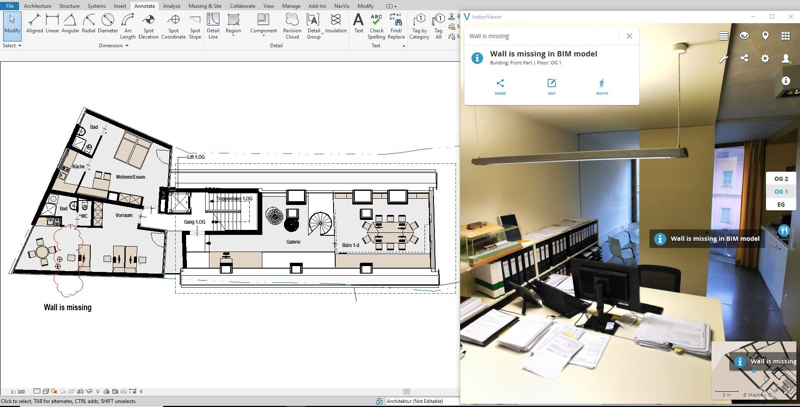Toggle the eye visibility icon in IndoorViewer
This screenshot has width=800, height=407.
click(x=744, y=36)
